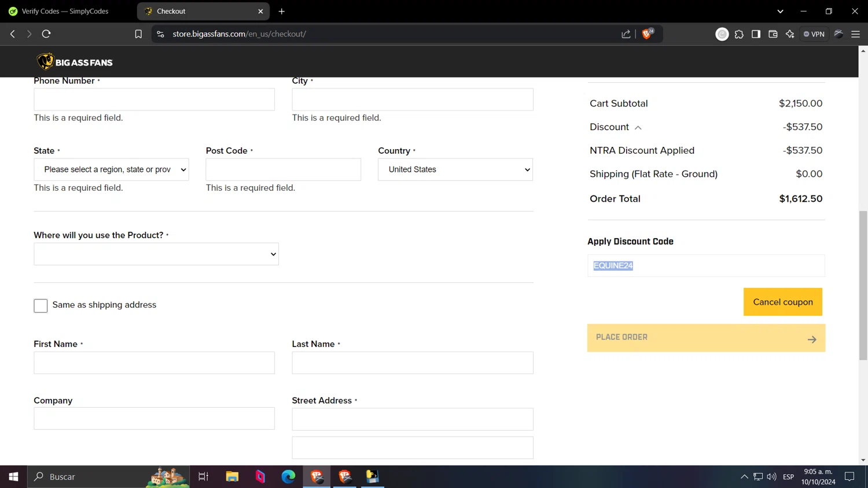The image size is (868, 488).
Task: Click the Cancel coupon button
Action: 783,302
